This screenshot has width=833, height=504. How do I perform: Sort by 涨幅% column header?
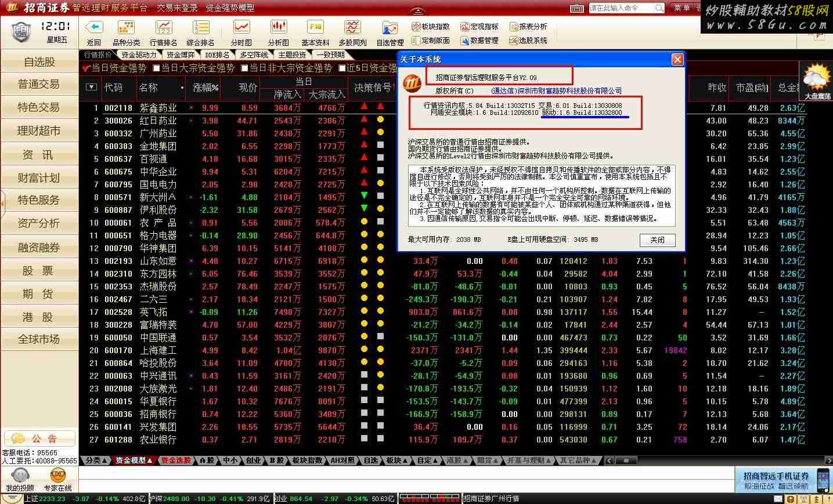(205, 88)
